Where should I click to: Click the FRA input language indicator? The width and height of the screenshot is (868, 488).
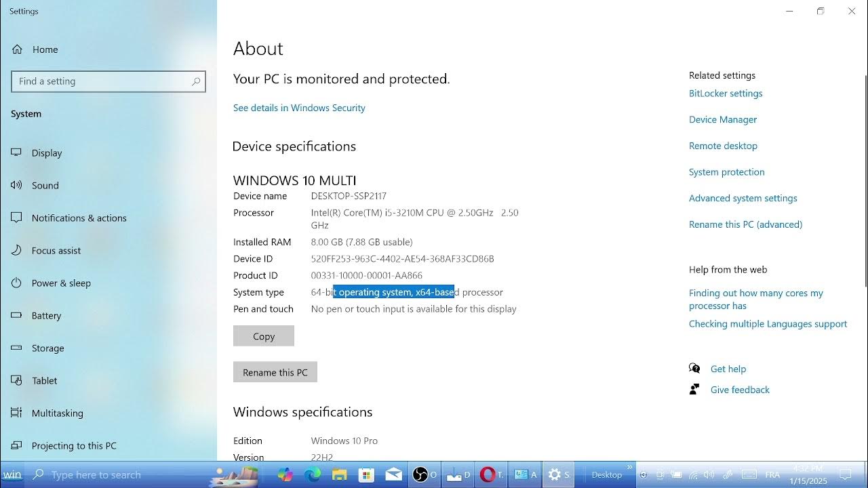click(772, 475)
